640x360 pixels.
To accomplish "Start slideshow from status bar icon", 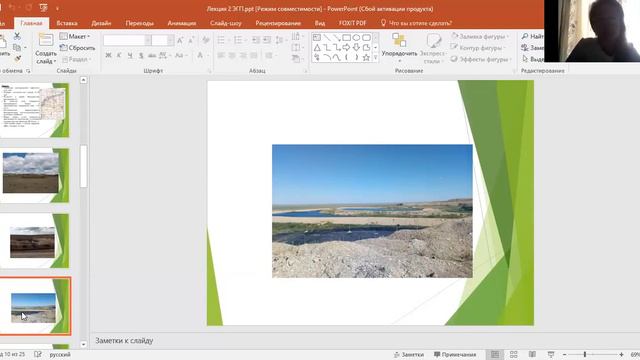I will click(551, 354).
